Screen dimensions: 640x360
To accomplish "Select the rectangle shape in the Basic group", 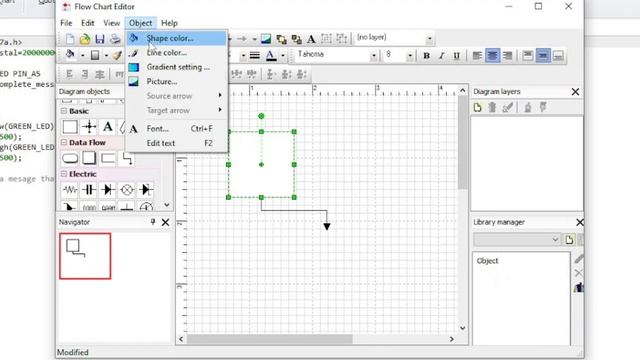I will tap(70, 127).
